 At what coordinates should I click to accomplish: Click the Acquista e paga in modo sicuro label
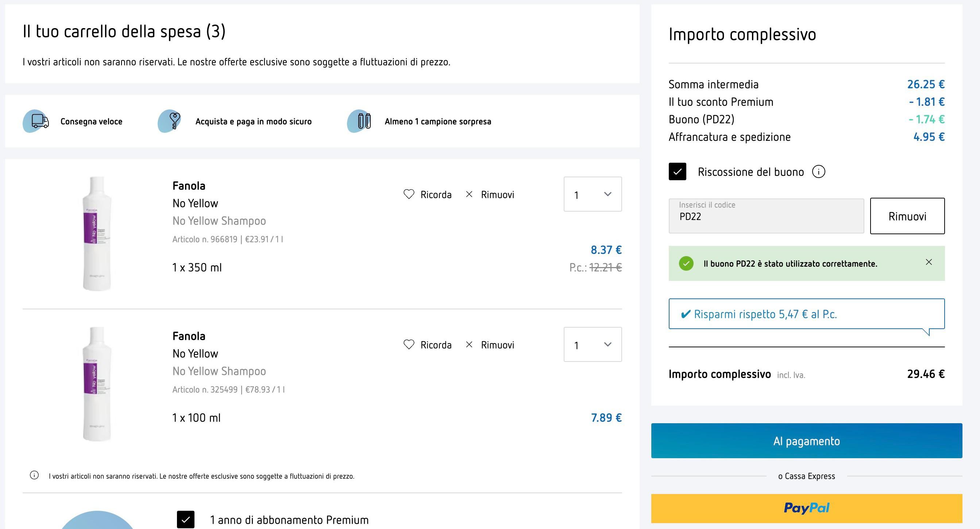click(x=253, y=121)
